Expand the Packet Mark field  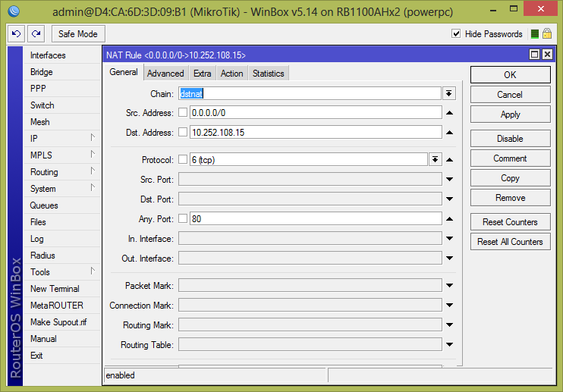449,286
